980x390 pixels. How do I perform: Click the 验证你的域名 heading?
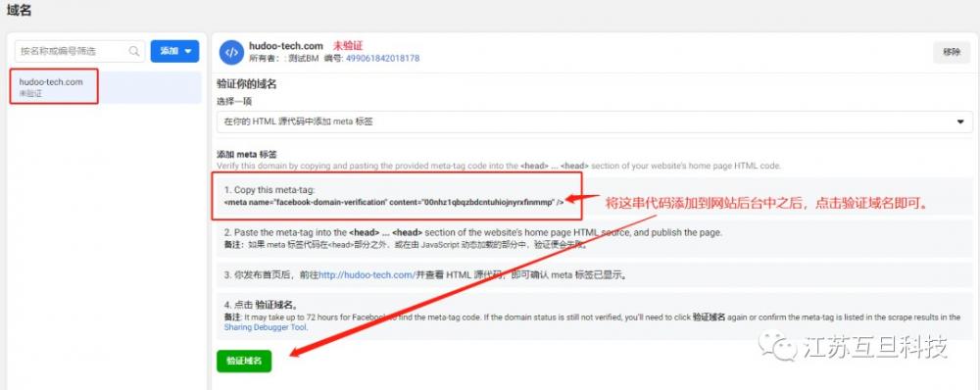(246, 84)
